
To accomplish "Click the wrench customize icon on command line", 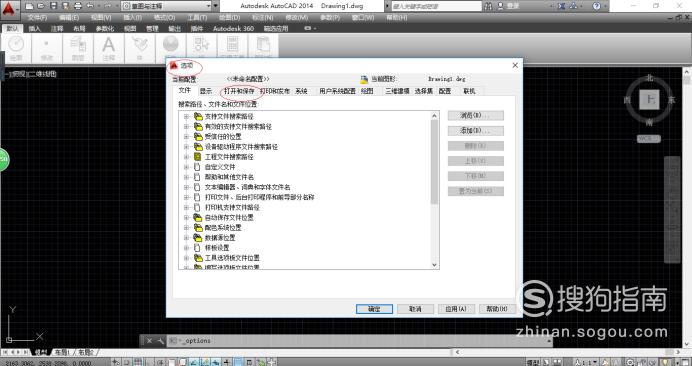I will 161,341.
